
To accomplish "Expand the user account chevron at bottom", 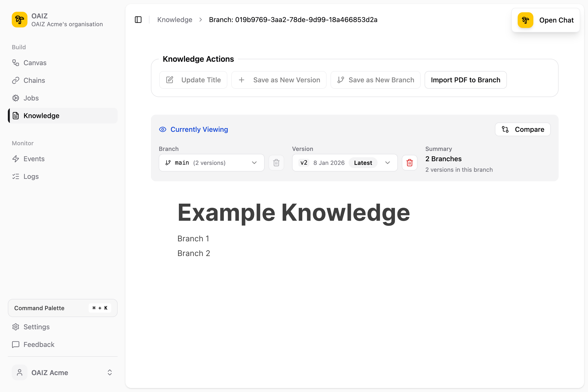I will pos(110,372).
